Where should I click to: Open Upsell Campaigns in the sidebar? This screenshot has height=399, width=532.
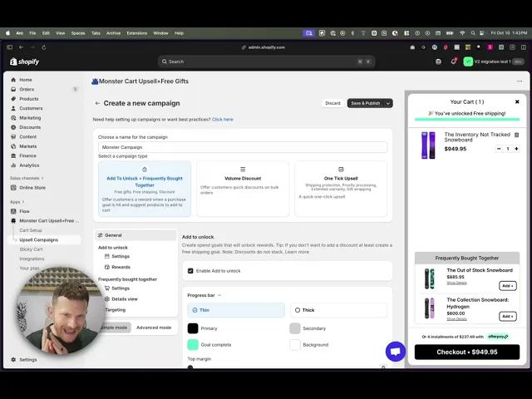pyautogui.click(x=39, y=240)
